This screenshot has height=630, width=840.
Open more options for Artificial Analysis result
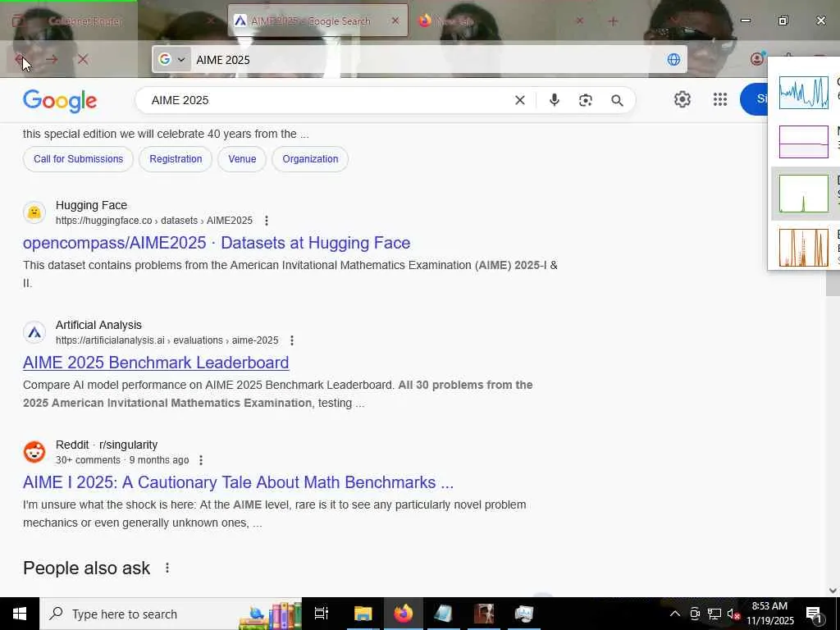pyautogui.click(x=292, y=340)
